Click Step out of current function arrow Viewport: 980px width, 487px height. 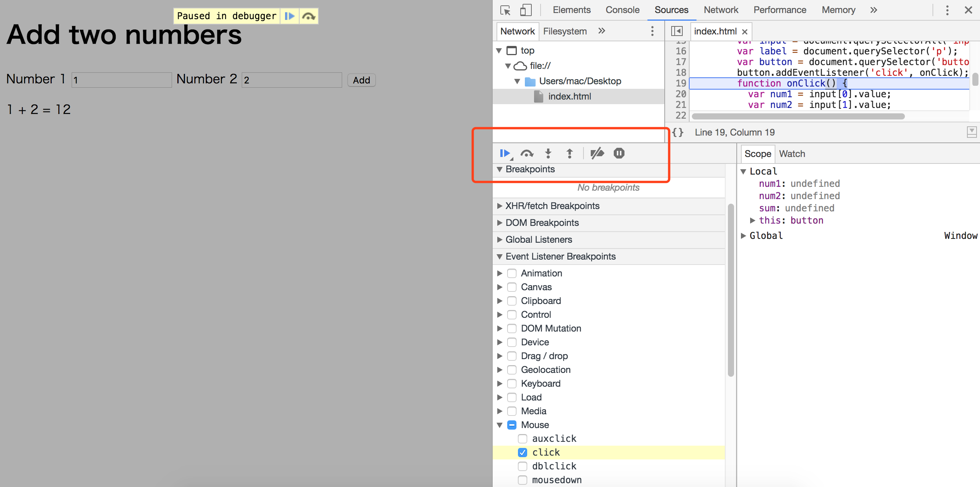point(570,154)
